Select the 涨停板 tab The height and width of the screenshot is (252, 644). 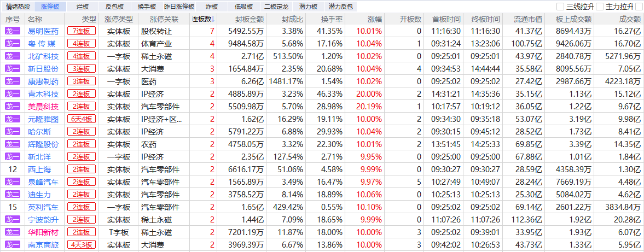[50, 7]
